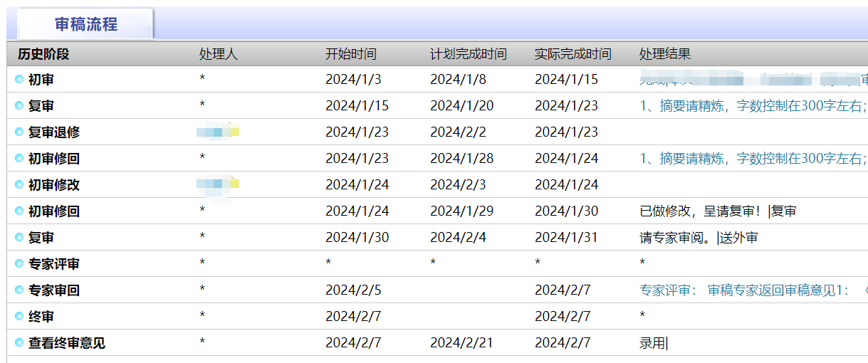Click the bullet icon beside 复审退修
The height and width of the screenshot is (363, 868).
pyautogui.click(x=19, y=132)
